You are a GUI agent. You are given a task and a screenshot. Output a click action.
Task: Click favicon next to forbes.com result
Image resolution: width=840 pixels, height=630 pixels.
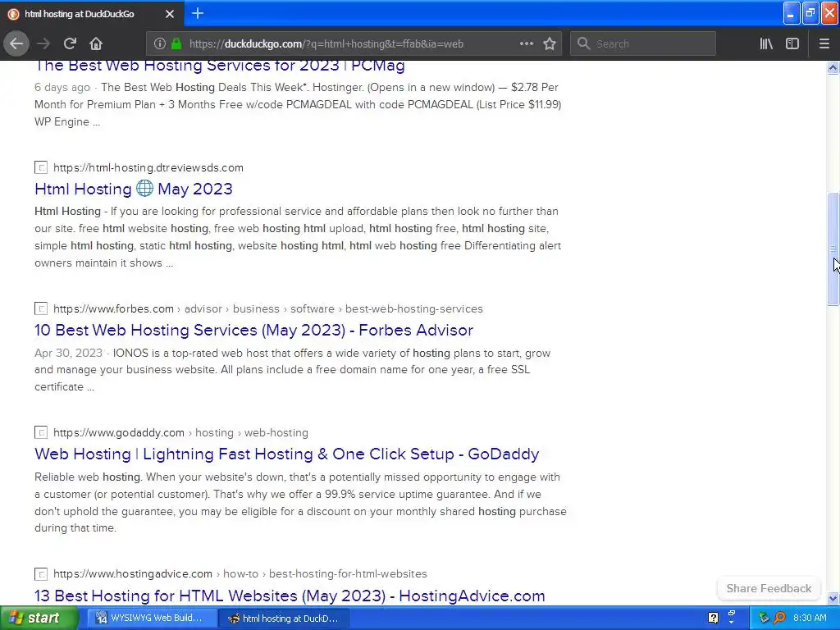coord(41,308)
